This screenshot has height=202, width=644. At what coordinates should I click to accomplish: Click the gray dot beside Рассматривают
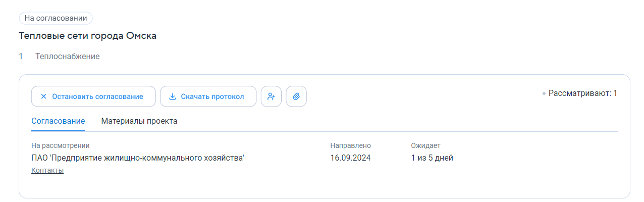pyautogui.click(x=544, y=93)
